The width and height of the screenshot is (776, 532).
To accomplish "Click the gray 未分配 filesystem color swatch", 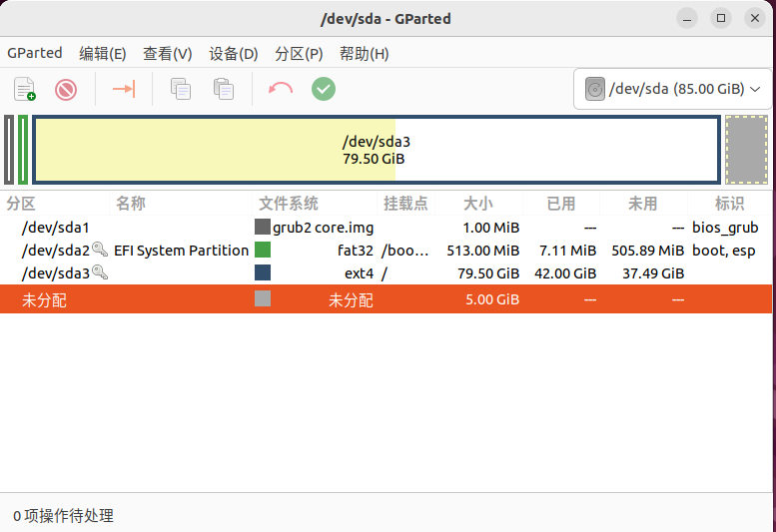I will click(x=263, y=298).
